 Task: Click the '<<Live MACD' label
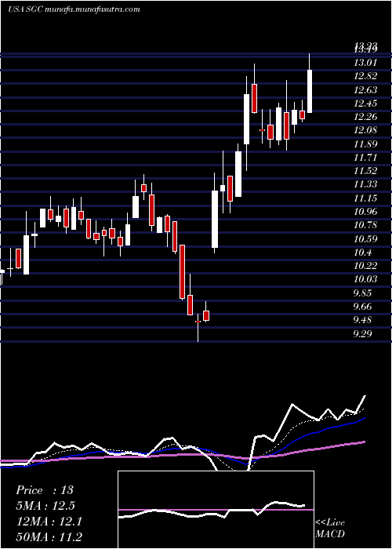coord(330,529)
